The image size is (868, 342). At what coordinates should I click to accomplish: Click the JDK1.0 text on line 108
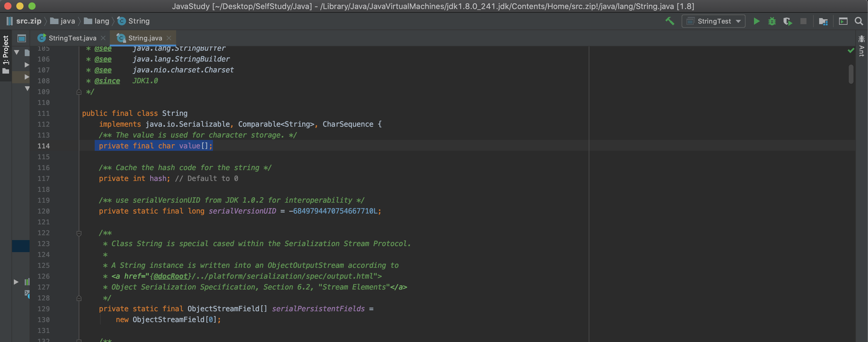click(x=145, y=81)
